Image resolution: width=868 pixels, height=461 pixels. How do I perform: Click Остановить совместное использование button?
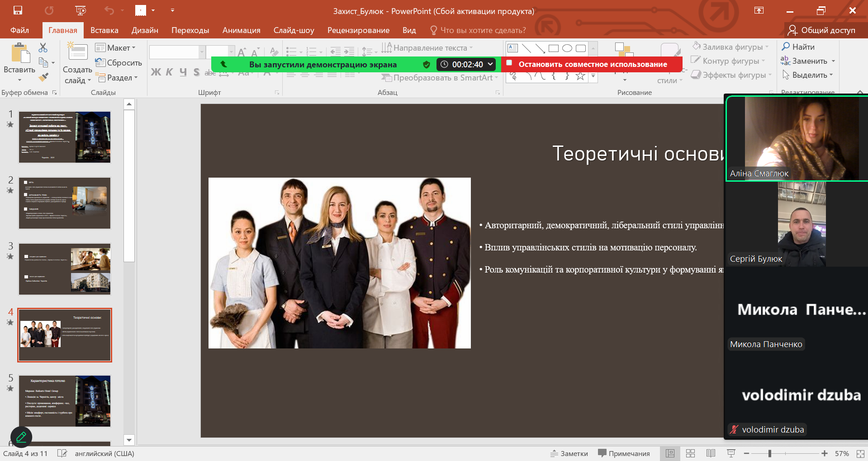tap(592, 64)
